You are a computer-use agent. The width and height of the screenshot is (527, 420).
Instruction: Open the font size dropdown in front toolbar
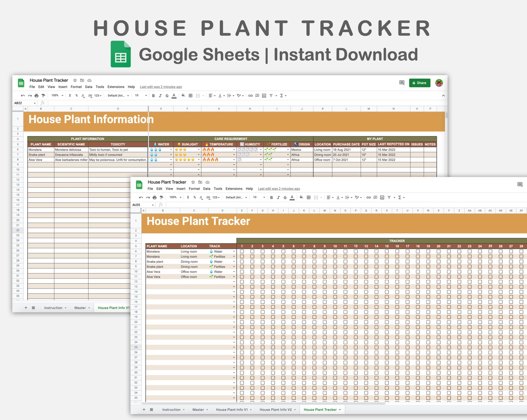pyautogui.click(x=264, y=198)
